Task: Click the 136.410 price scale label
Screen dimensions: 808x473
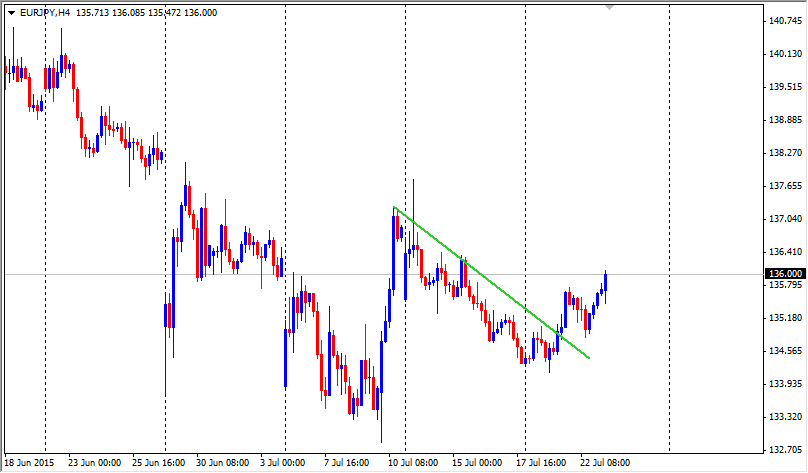Action: (785, 251)
